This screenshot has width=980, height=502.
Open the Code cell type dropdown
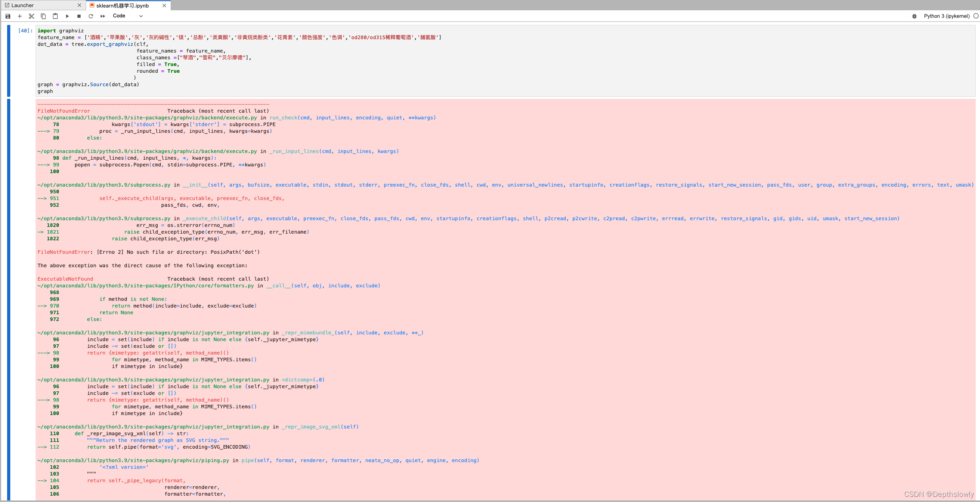click(x=128, y=16)
